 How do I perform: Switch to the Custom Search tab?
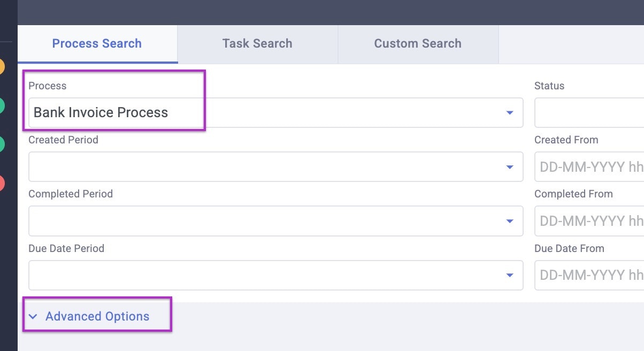(x=418, y=44)
